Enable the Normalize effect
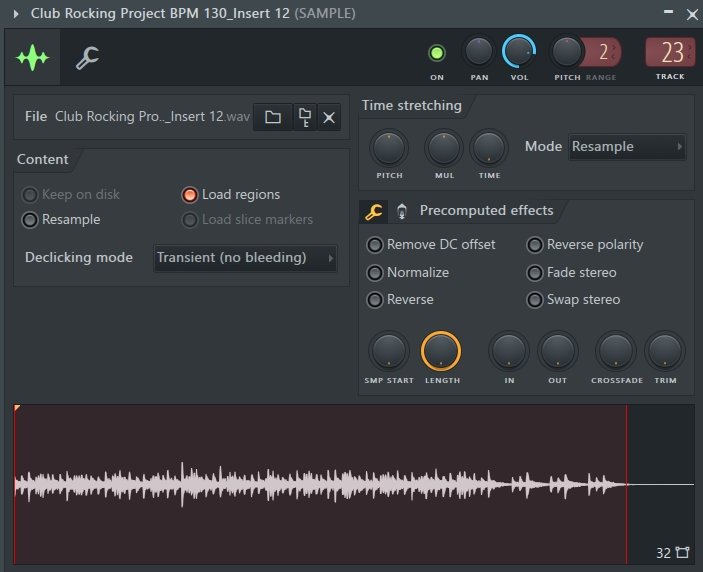The height and width of the screenshot is (572, 703). tap(408, 273)
